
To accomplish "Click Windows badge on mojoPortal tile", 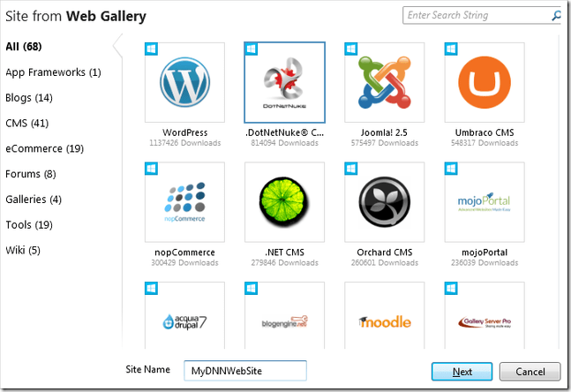I will 451,169.
